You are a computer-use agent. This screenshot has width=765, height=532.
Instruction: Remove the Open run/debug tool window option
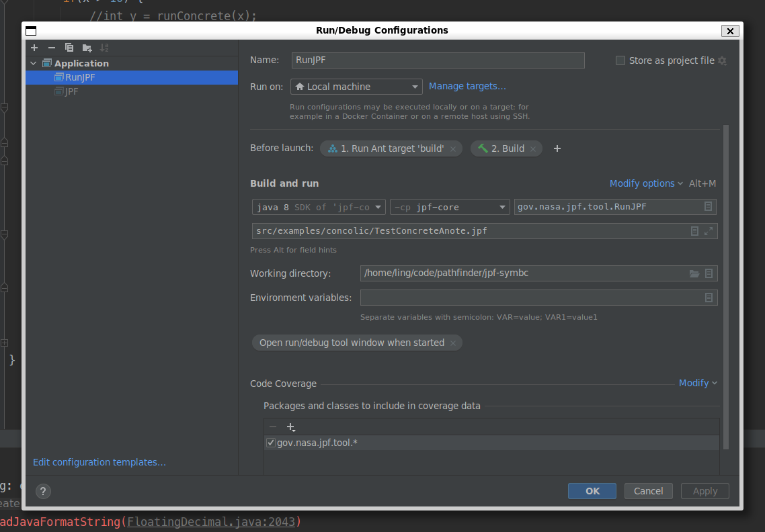[453, 343]
